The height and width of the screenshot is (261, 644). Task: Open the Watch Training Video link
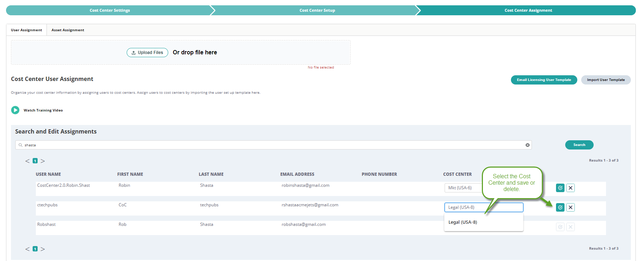43,110
